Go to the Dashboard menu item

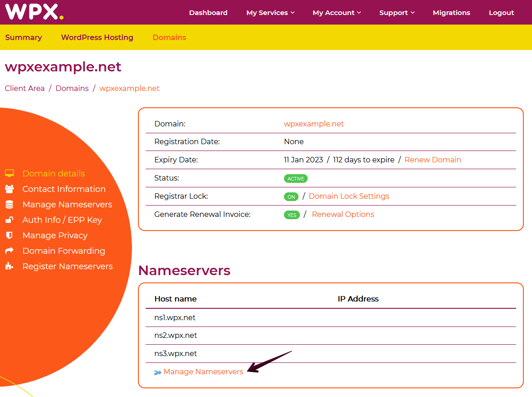click(x=208, y=13)
